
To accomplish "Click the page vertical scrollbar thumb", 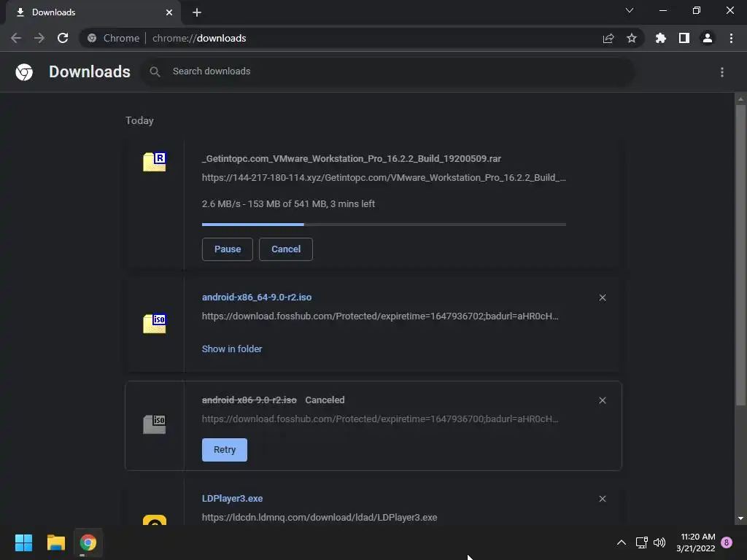I will click(x=740, y=254).
